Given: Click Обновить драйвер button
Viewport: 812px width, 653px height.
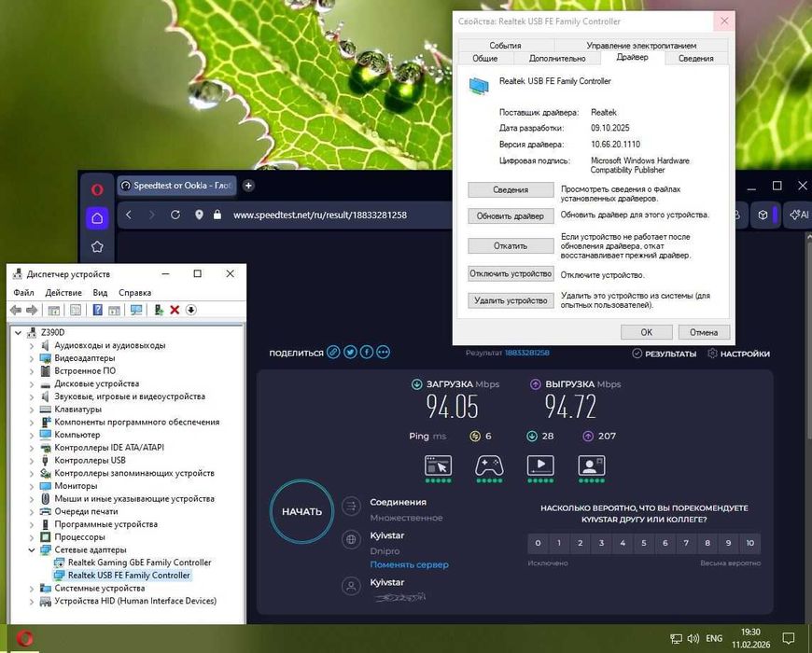Looking at the screenshot, I should (x=511, y=215).
